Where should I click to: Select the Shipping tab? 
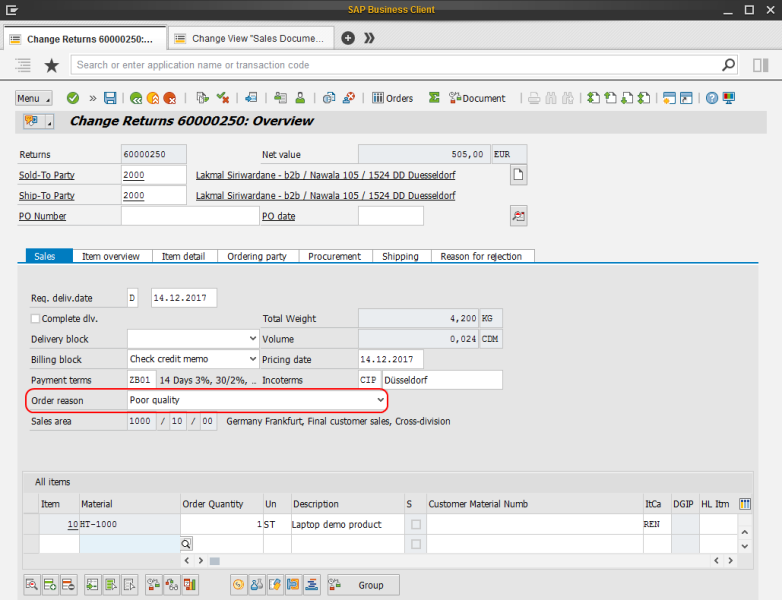tap(400, 256)
